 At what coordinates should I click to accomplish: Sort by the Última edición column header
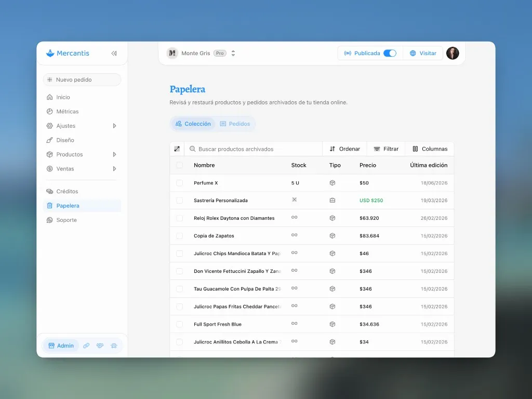[429, 165]
